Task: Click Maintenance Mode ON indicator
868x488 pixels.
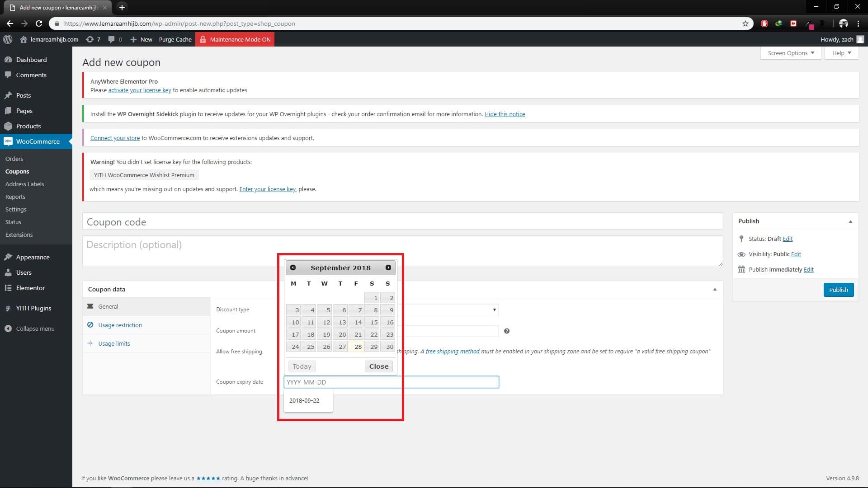Action: [x=235, y=39]
